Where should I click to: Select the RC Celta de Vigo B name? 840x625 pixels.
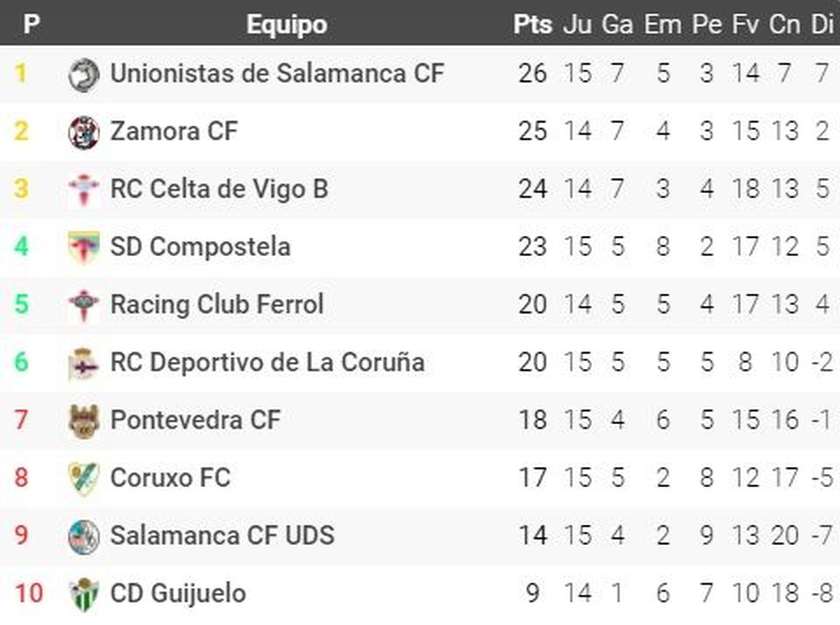(219, 189)
